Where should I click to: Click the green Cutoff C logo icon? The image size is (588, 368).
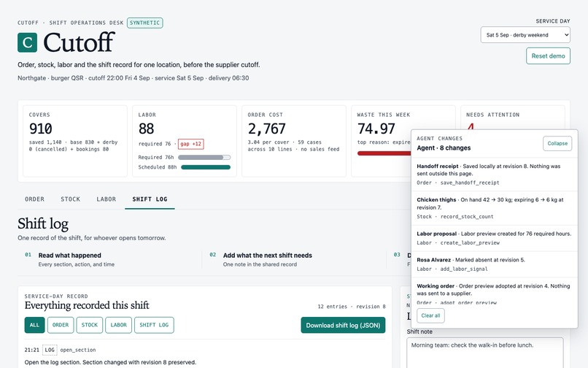tap(28, 42)
